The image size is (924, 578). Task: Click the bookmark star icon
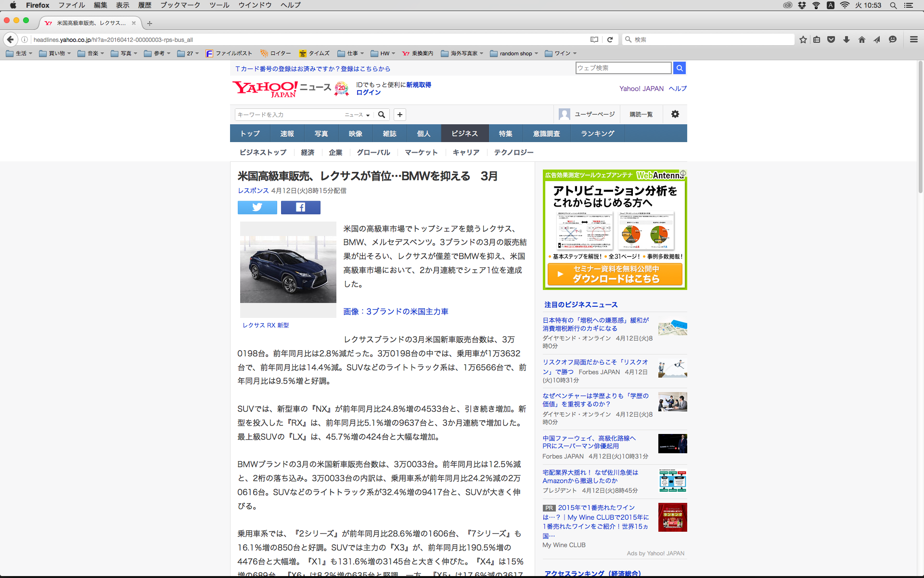point(803,39)
